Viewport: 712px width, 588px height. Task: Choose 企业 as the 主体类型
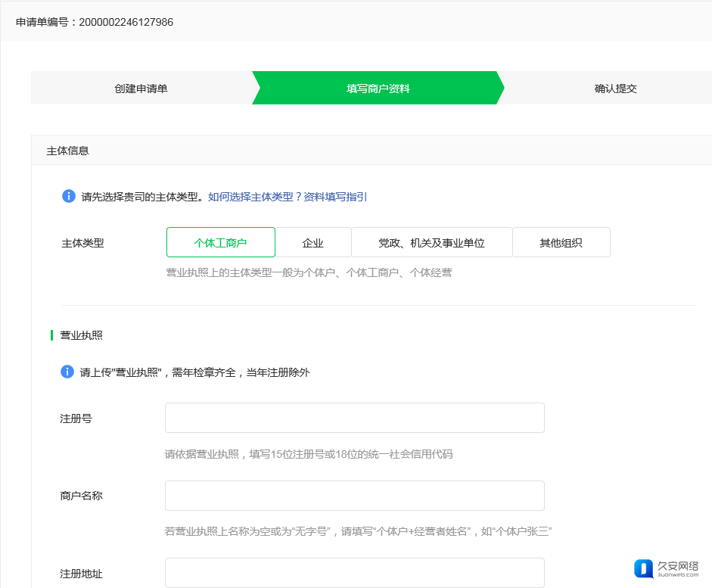pyautogui.click(x=312, y=243)
